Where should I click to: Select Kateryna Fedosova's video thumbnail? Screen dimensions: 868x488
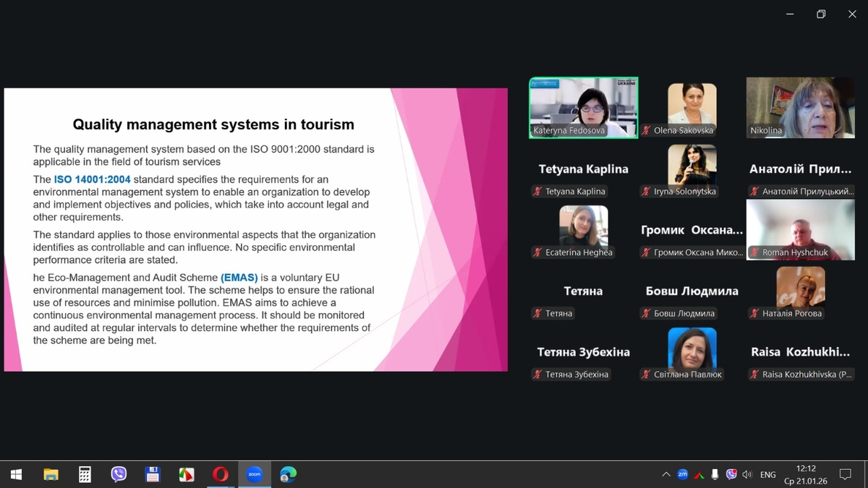click(x=583, y=107)
